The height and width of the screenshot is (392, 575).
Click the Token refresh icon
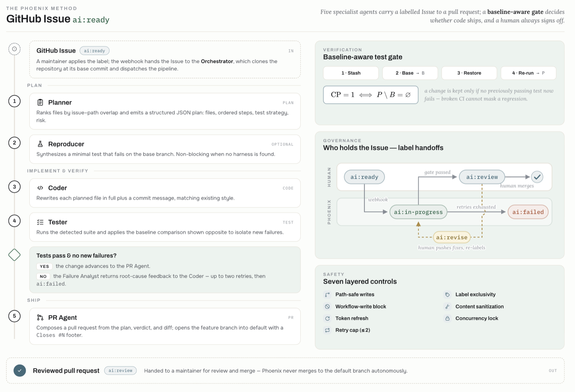pyautogui.click(x=327, y=318)
